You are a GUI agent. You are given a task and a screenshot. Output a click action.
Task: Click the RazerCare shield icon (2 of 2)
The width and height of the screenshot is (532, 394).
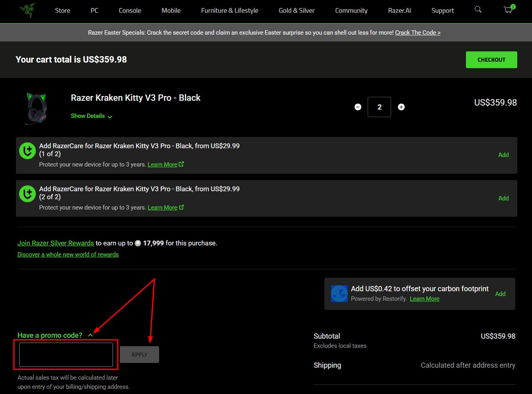[27, 194]
